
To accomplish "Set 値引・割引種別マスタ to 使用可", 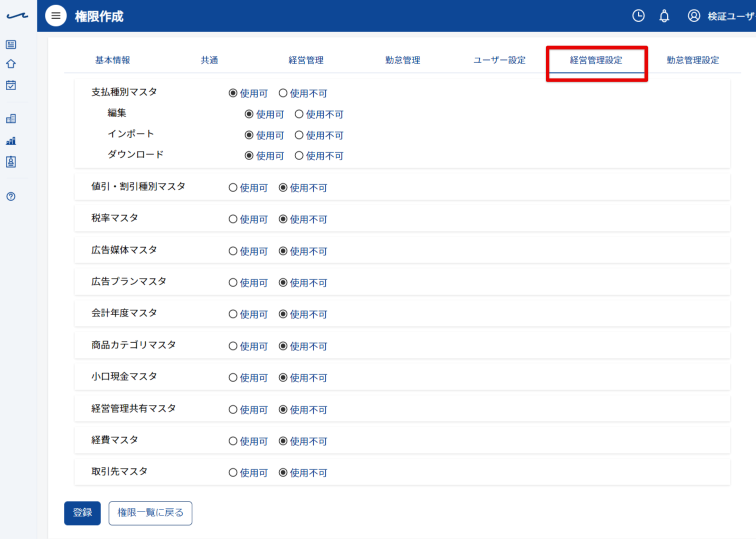I will pos(233,187).
